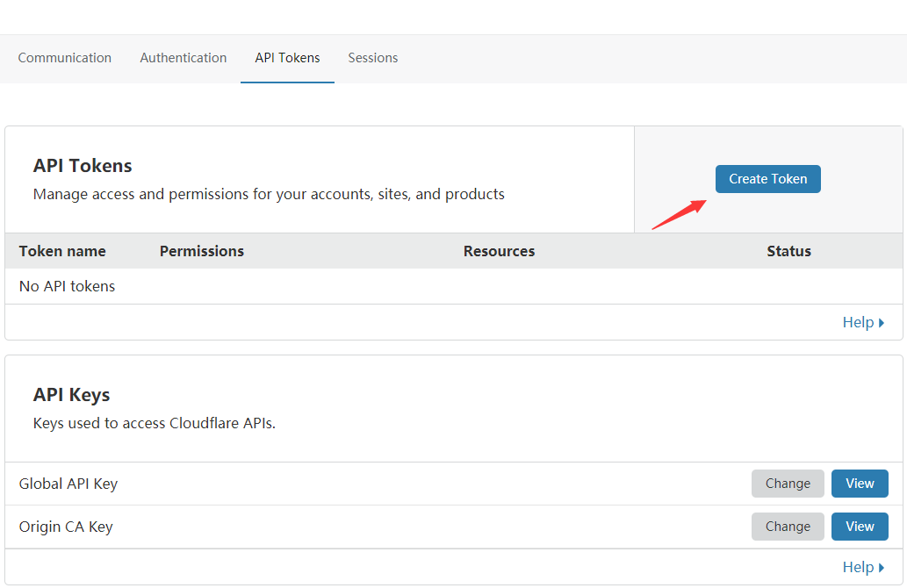Click the Create Token button
The image size is (907, 588).
(767, 179)
